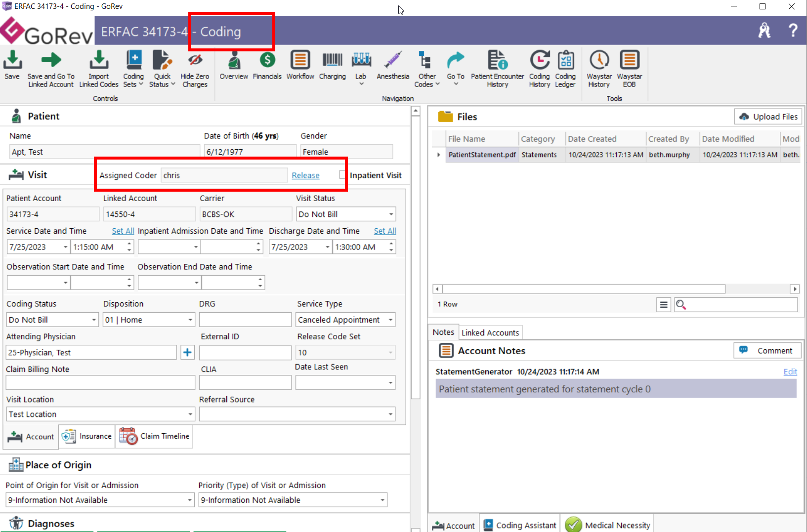807x532 pixels.
Task: Click the DRG input field
Action: tap(245, 320)
